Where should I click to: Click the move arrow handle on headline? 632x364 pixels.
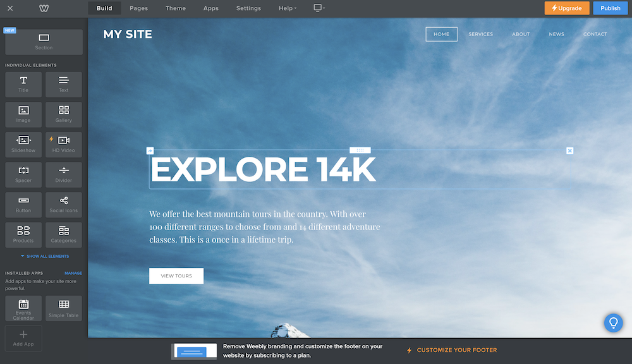pos(150,151)
